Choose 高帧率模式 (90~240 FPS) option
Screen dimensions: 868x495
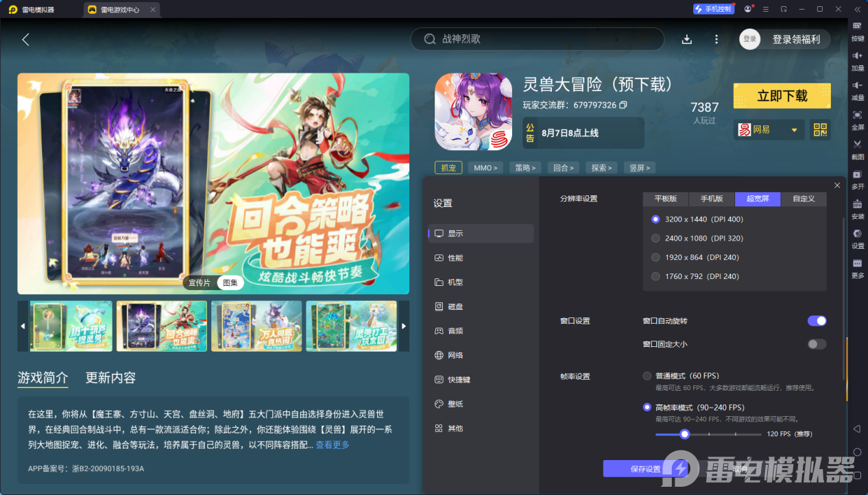click(x=693, y=407)
